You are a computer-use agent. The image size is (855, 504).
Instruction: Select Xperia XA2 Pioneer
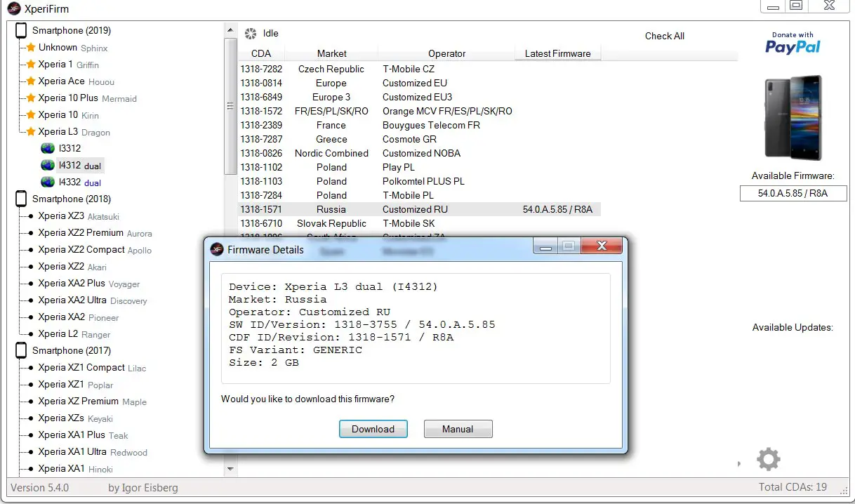[x=79, y=317]
